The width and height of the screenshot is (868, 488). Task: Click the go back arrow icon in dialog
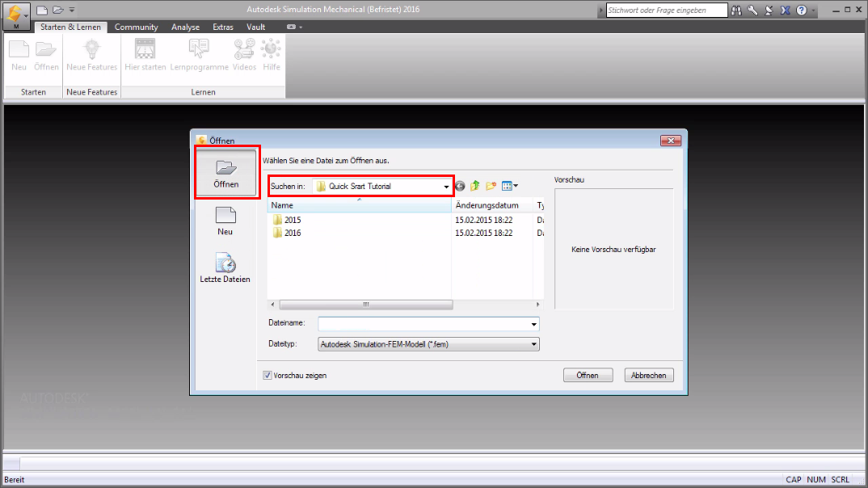click(460, 187)
